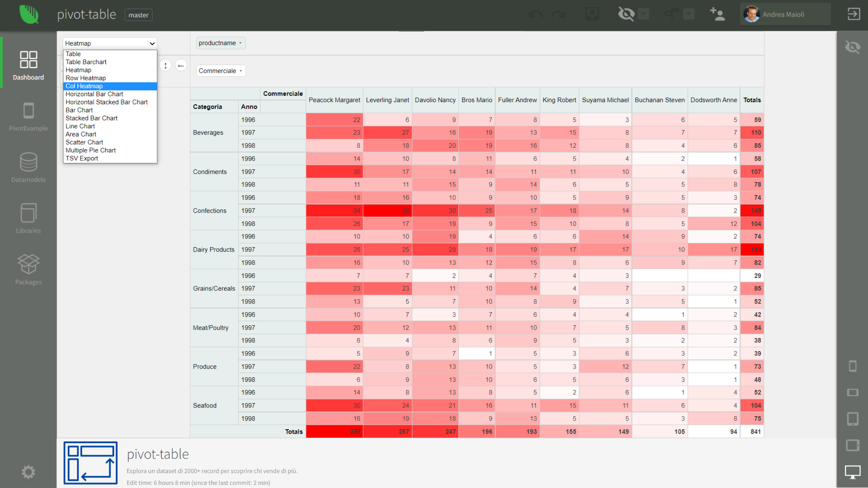Click the Fuller Andrew column header
Viewport: 868px width, 488px height.
pyautogui.click(x=518, y=100)
